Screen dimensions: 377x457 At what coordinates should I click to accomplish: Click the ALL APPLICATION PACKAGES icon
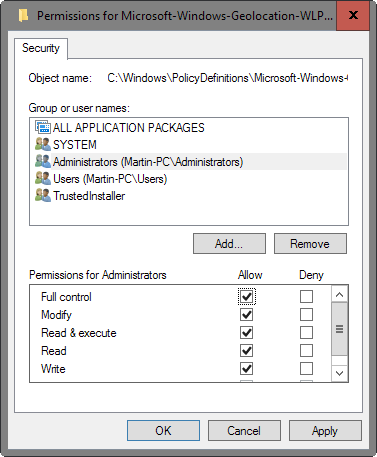tap(43, 127)
